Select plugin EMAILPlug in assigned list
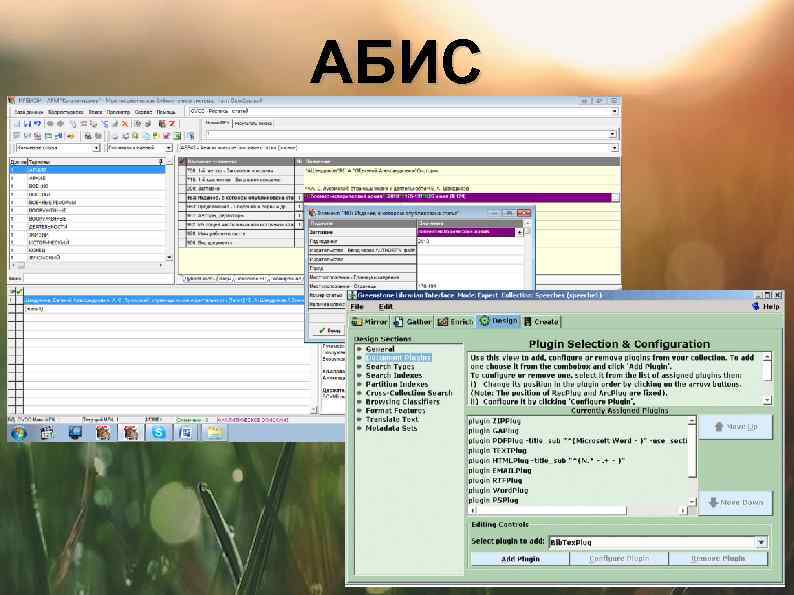The image size is (794, 595). tap(577, 470)
